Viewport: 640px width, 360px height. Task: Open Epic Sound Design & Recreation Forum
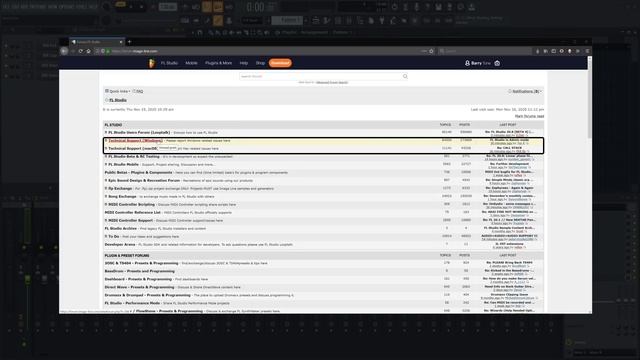pos(144,180)
